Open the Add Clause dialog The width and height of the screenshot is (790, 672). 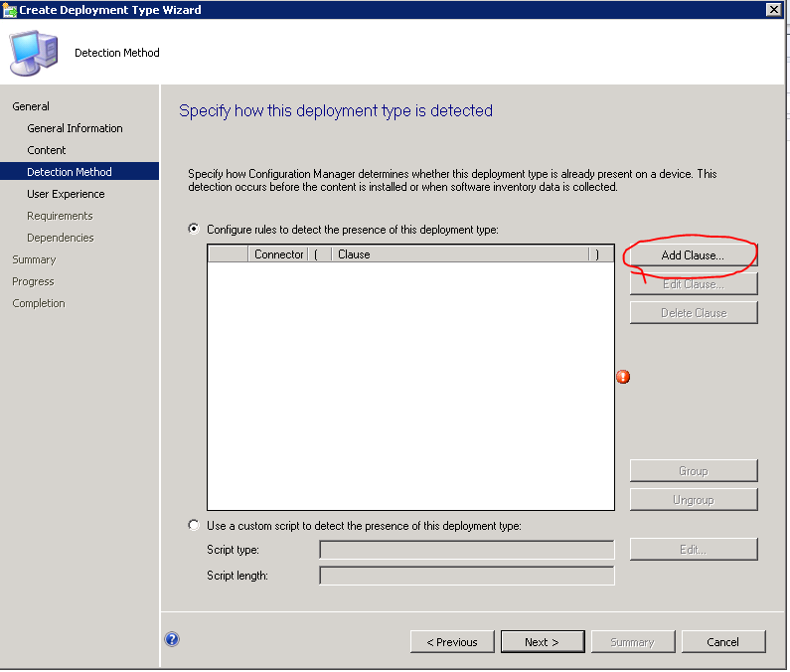click(x=693, y=255)
